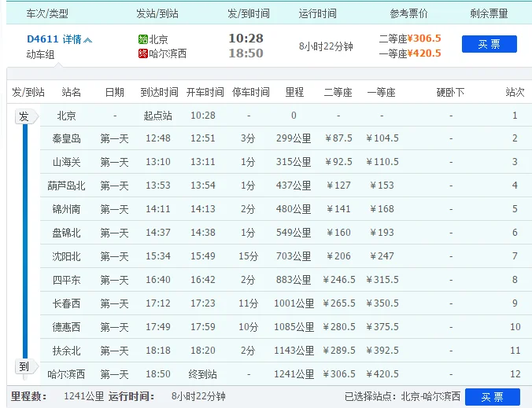Image resolution: width=532 pixels, height=408 pixels.
Task: Select the 哈尔滨西 station name in the last row
Action: tap(66, 374)
